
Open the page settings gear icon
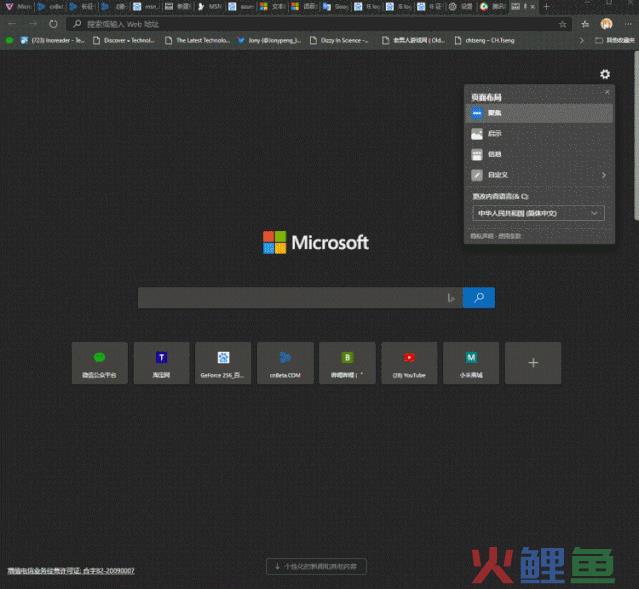click(x=604, y=74)
